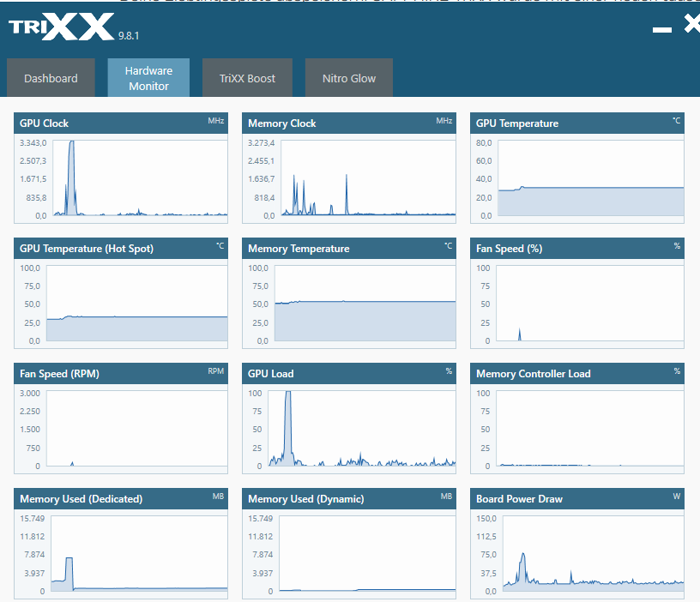Click the Fan Speed (%) panel header
The height and width of the screenshot is (602, 700).
click(x=577, y=249)
